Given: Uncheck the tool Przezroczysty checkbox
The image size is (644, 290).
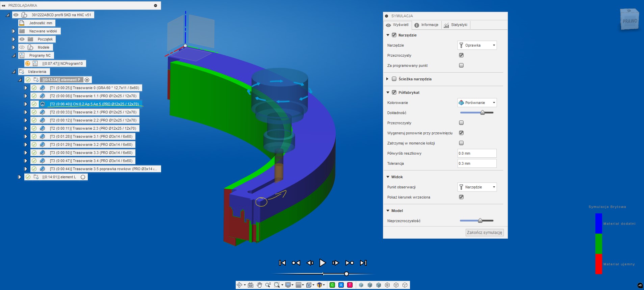Looking at the screenshot, I should pyautogui.click(x=461, y=55).
